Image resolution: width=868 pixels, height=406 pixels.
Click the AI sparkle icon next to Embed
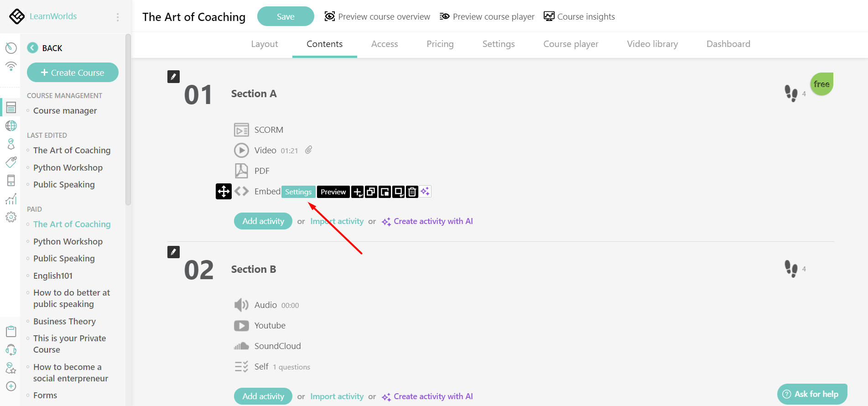coord(425,192)
